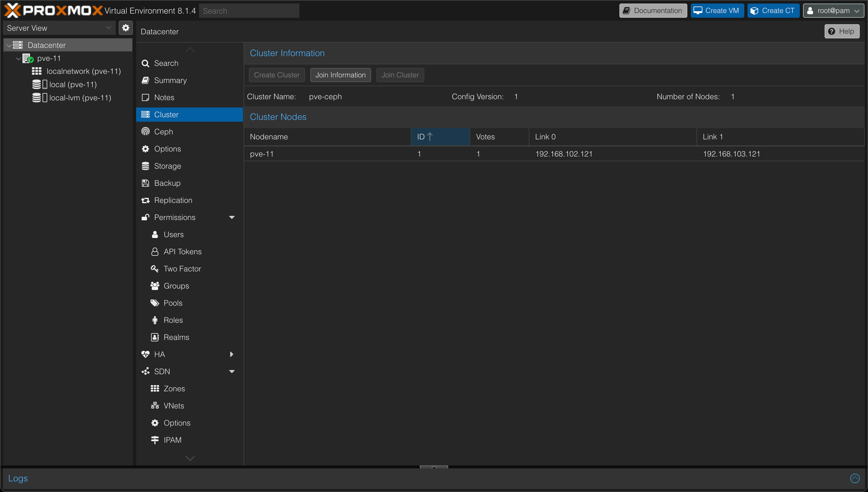Open Join Information tab

point(340,74)
